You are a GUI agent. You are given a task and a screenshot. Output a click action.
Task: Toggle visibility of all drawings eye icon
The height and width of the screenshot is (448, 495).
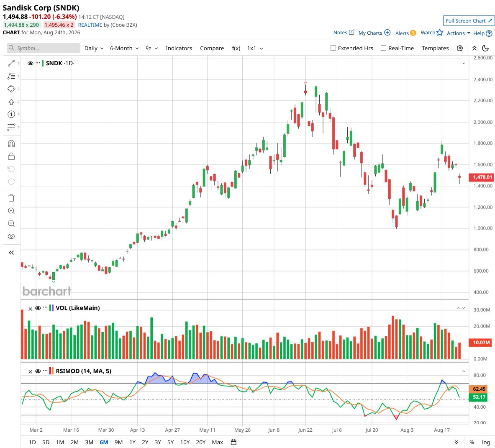11,237
